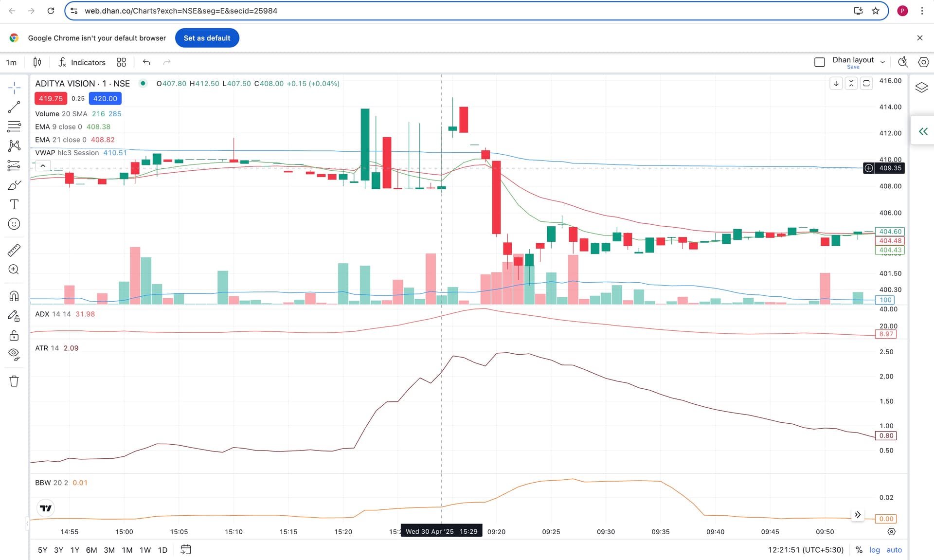Image resolution: width=934 pixels, height=560 pixels.
Task: Select the trend line drawing tool
Action: (14, 107)
